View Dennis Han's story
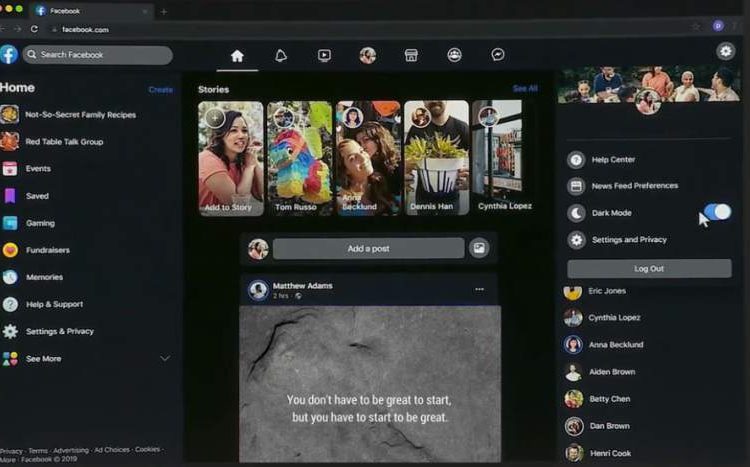This screenshot has height=467, width=750. 437,157
